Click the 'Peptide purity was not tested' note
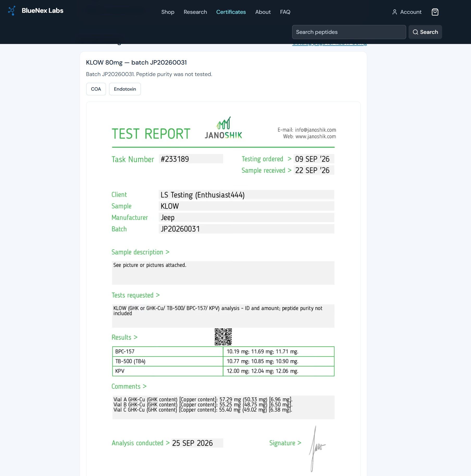Image resolution: width=471 pixels, height=476 pixels. pos(174,74)
